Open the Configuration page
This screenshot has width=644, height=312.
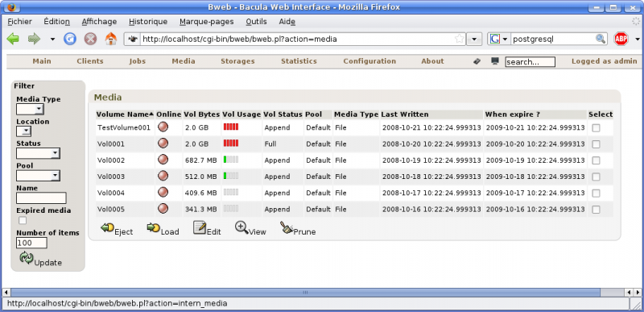point(369,60)
